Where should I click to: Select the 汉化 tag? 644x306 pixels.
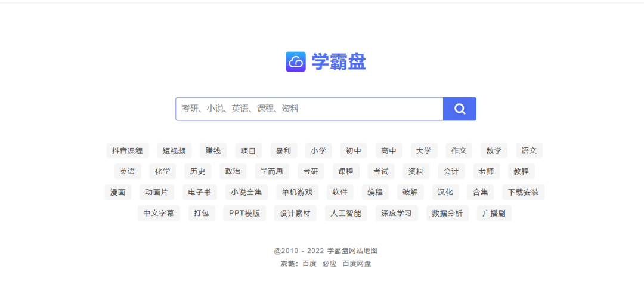pos(445,192)
